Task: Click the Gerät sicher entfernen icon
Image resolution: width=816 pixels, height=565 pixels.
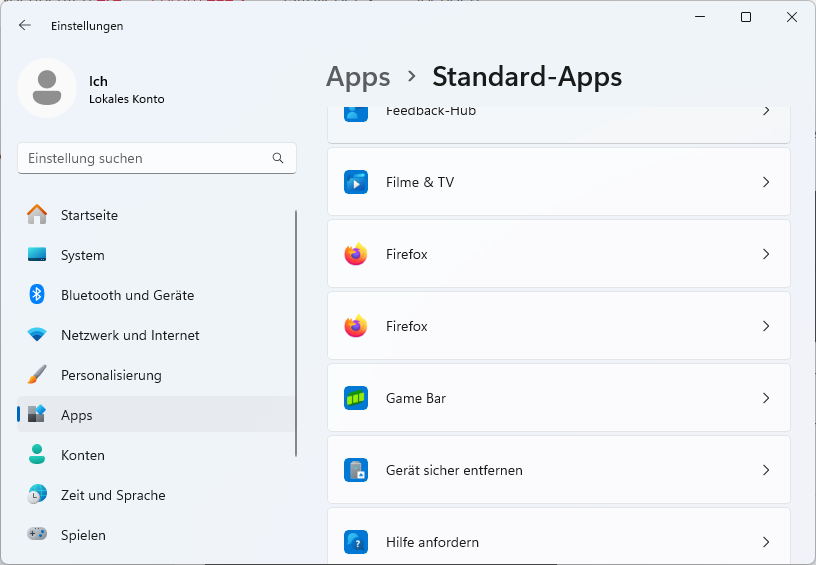Action: [x=356, y=470]
